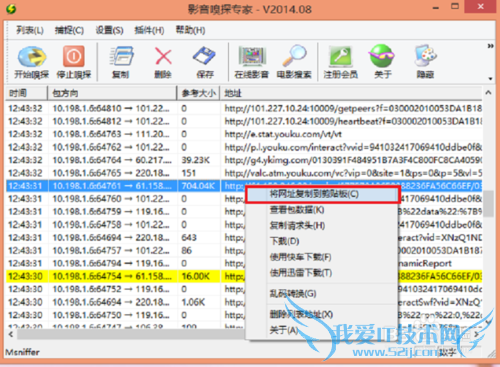Select the row with size 1.06K
The height and width of the screenshot is (367, 500).
click(244, 302)
